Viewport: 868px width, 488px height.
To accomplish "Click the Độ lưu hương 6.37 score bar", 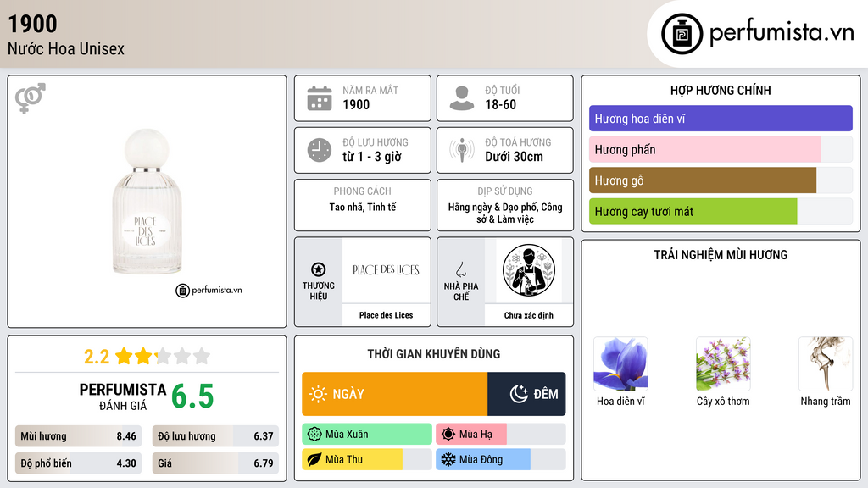I will coord(215,436).
